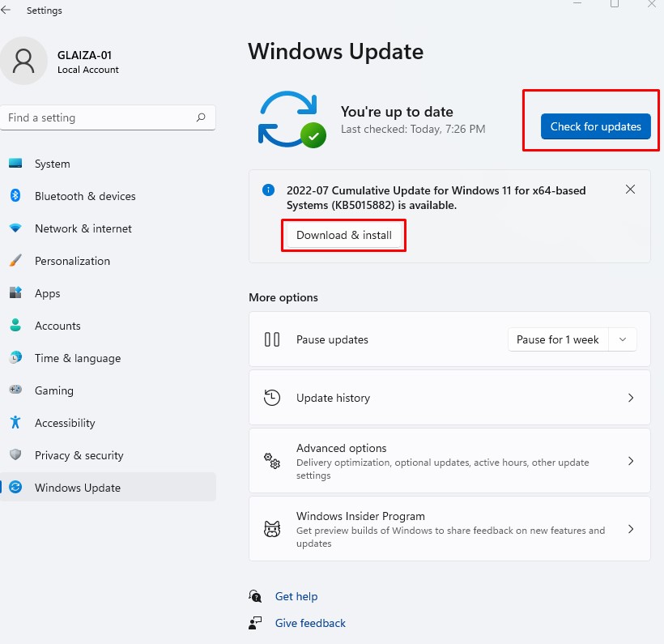Expand Update history chevron

point(631,398)
